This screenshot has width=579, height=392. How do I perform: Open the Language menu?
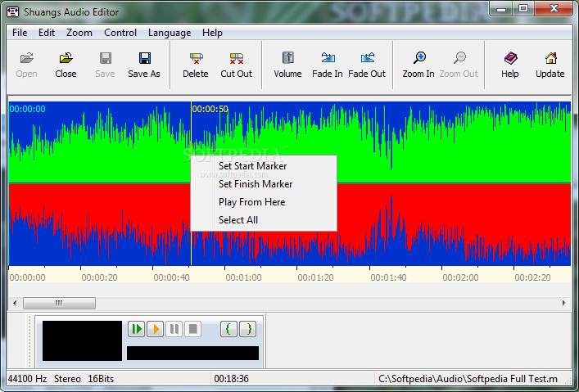pos(170,33)
